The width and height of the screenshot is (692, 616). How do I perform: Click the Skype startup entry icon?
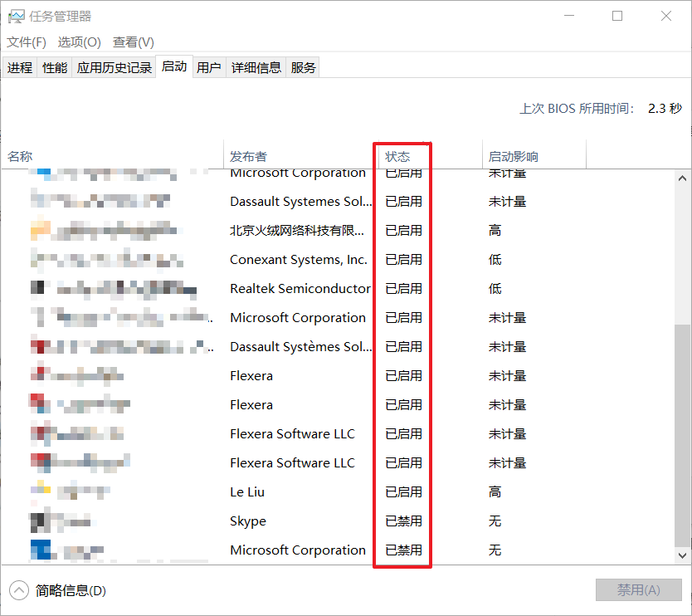[39, 521]
